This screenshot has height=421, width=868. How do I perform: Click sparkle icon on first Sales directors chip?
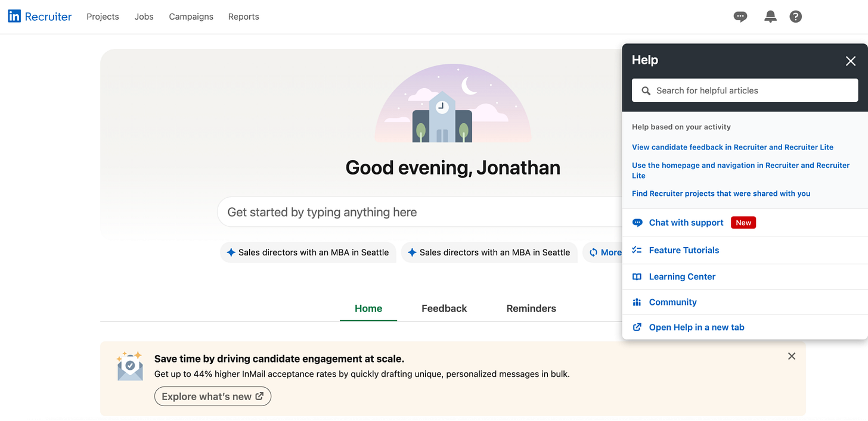click(x=231, y=252)
